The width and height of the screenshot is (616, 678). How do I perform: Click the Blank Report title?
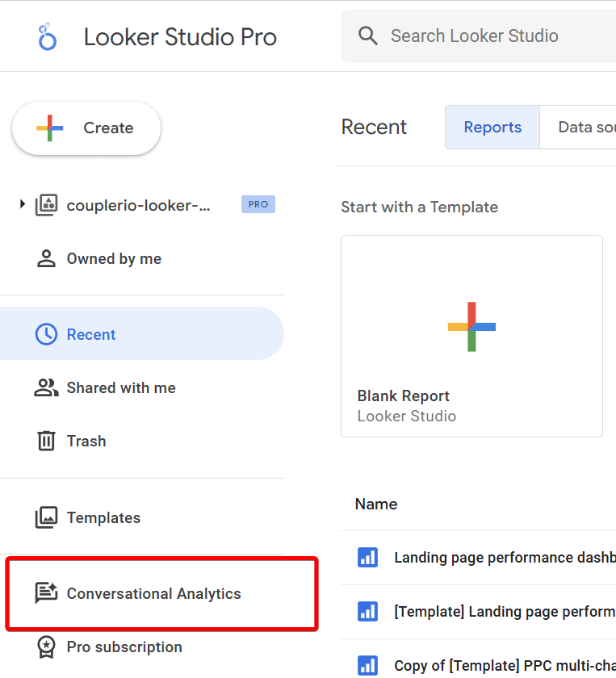point(403,395)
